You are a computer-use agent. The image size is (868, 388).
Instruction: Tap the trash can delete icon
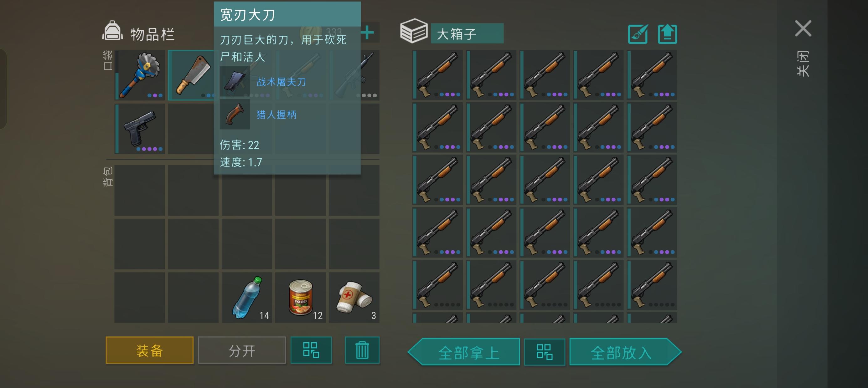tap(362, 350)
